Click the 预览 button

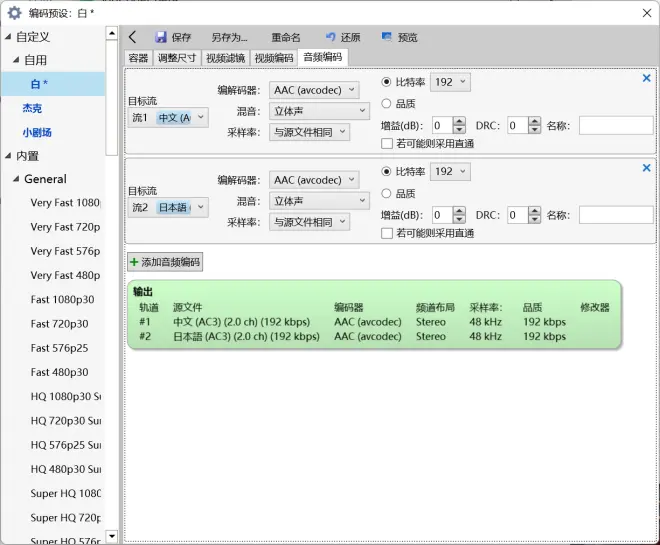[x=399, y=37]
